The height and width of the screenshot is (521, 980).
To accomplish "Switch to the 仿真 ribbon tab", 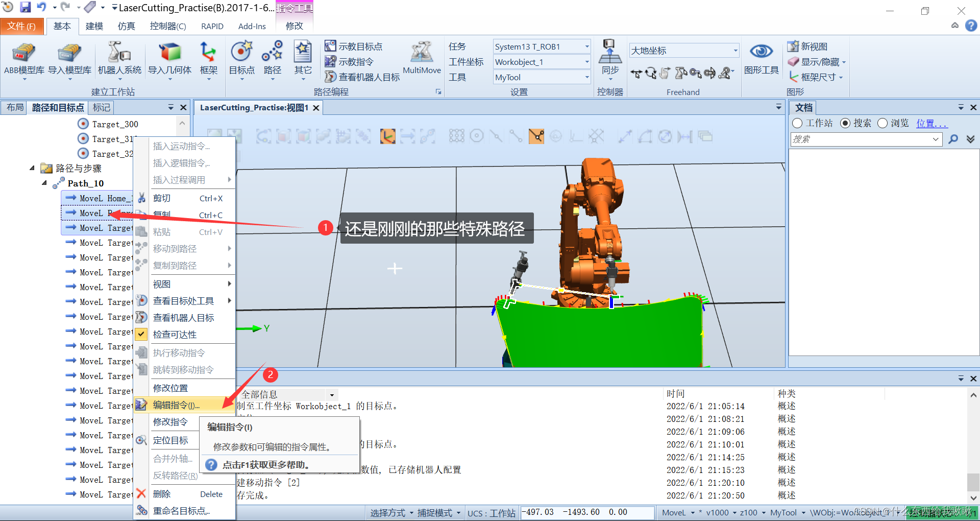I will [x=126, y=26].
